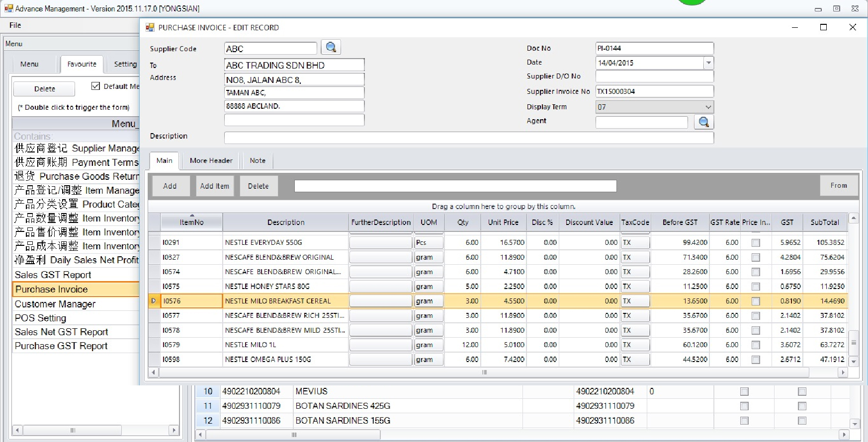Viewport: 868px width, 442px height.
Task: Tick Price Inclusive checkbox for Milo Breakfast Cereal
Action: point(756,301)
